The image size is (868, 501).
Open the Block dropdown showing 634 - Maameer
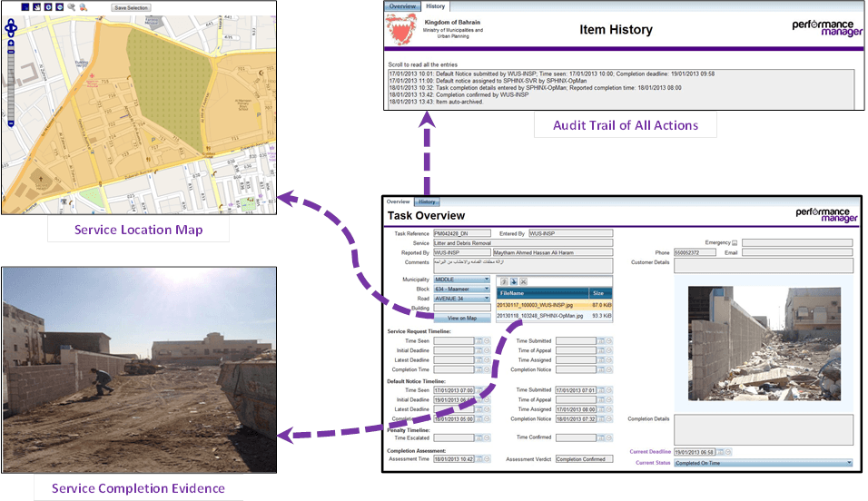coord(462,289)
